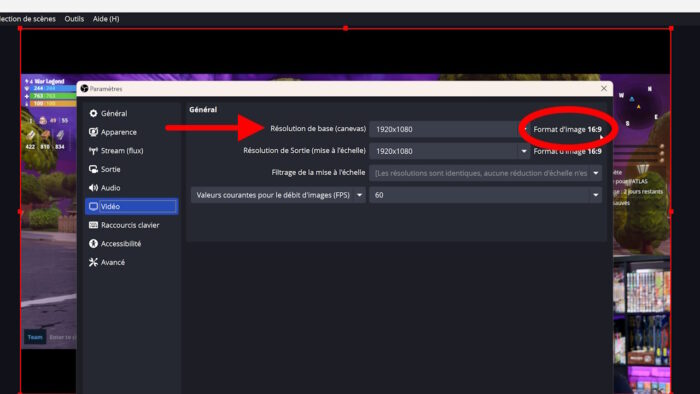Click the Sortie output icon
This screenshot has height=394, width=700.
tap(93, 169)
